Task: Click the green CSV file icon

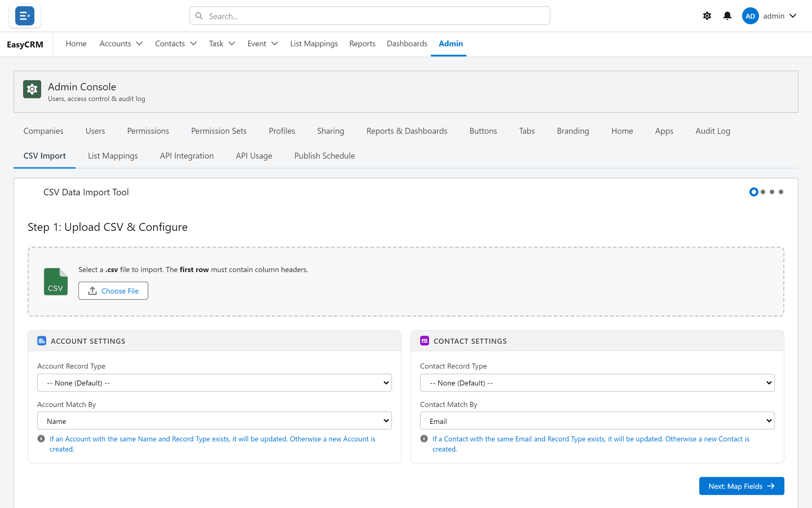Action: click(56, 282)
